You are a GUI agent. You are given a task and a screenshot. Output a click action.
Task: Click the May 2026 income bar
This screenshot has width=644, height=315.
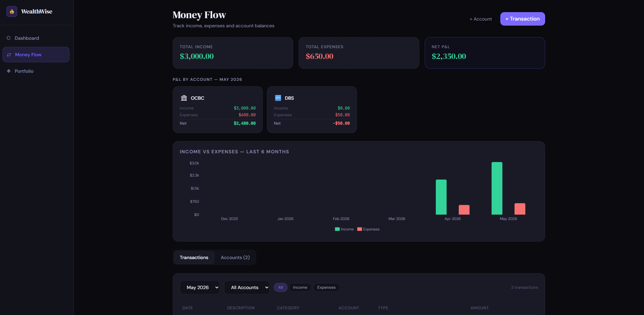tap(497, 188)
